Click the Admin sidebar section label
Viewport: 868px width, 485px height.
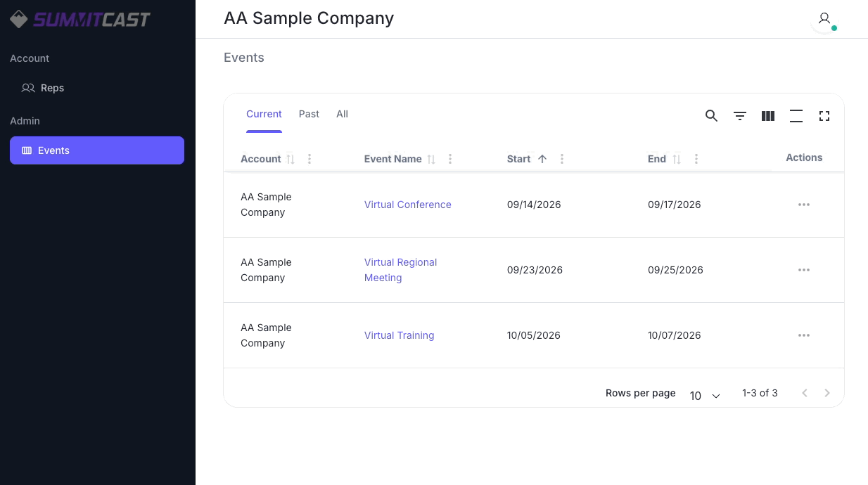coord(25,121)
